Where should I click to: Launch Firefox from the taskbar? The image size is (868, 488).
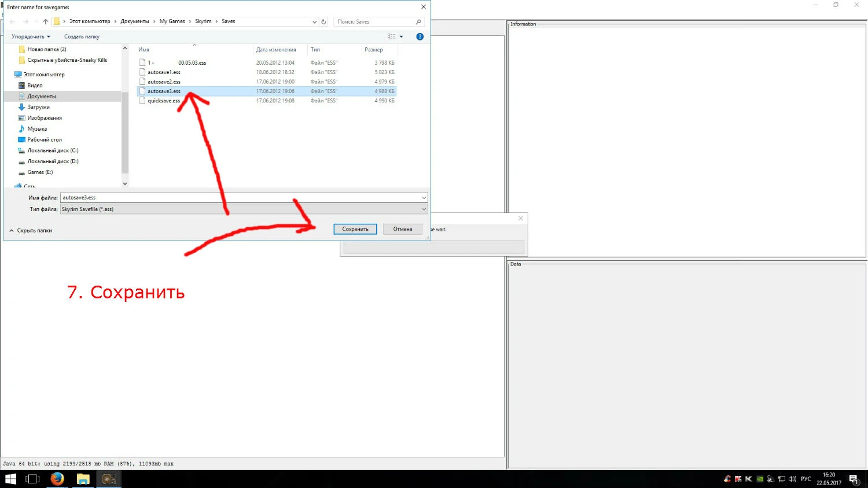(57, 479)
